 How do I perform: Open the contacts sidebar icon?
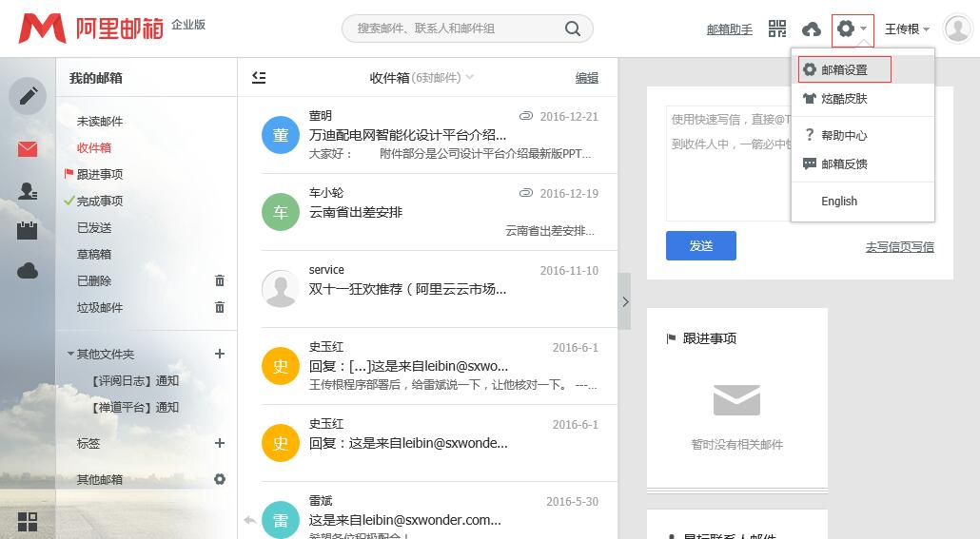click(x=28, y=190)
